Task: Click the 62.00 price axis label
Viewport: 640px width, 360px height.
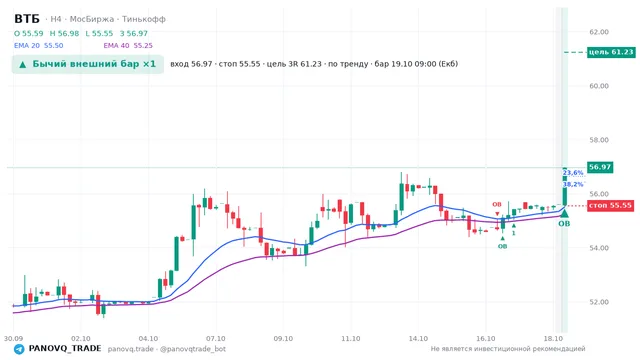Action: click(599, 32)
